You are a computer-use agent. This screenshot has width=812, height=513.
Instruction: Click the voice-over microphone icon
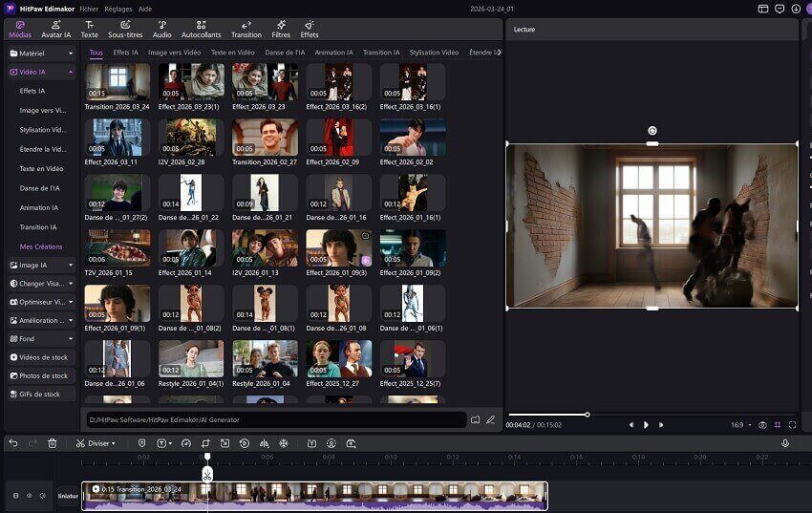785,443
